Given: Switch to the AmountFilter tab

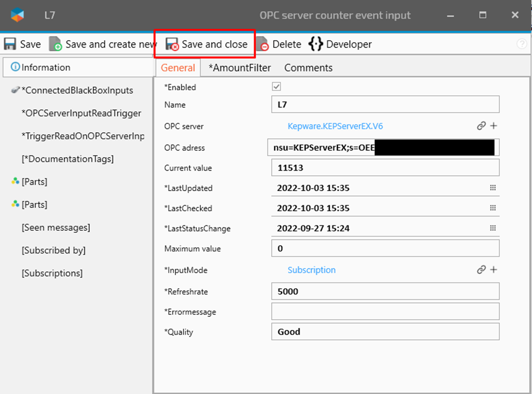Looking at the screenshot, I should click(240, 68).
